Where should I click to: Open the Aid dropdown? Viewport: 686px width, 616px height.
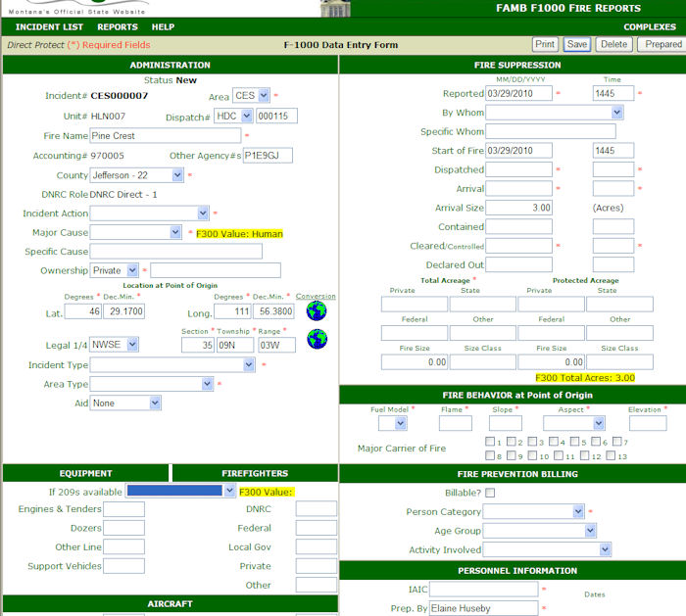[125, 403]
